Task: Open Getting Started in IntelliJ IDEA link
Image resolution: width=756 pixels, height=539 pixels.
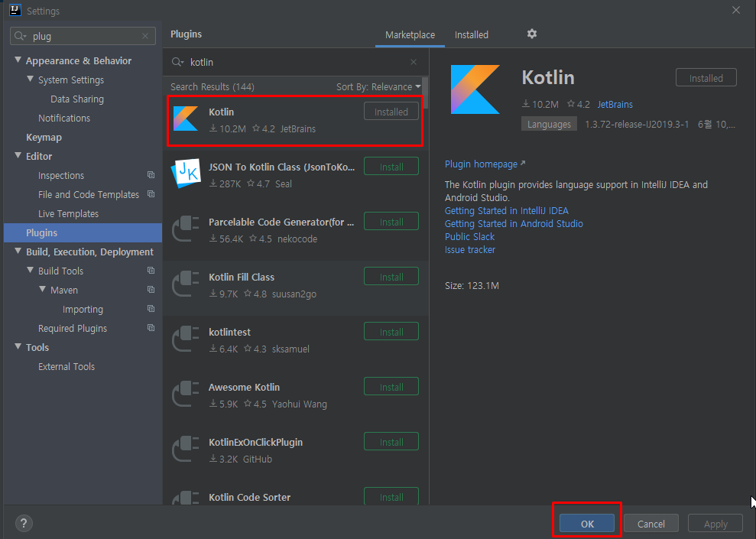Action: point(506,211)
